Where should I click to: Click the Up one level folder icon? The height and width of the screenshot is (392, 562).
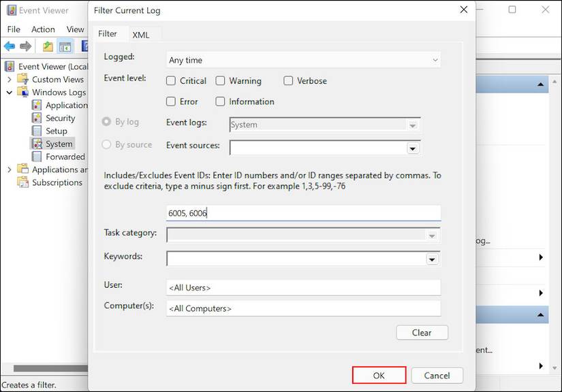click(48, 46)
